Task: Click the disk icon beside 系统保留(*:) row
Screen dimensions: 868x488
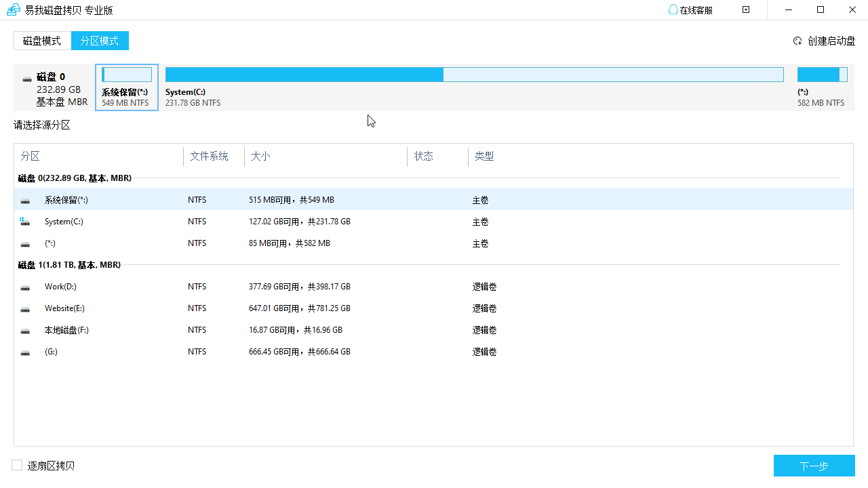Action: pos(24,200)
